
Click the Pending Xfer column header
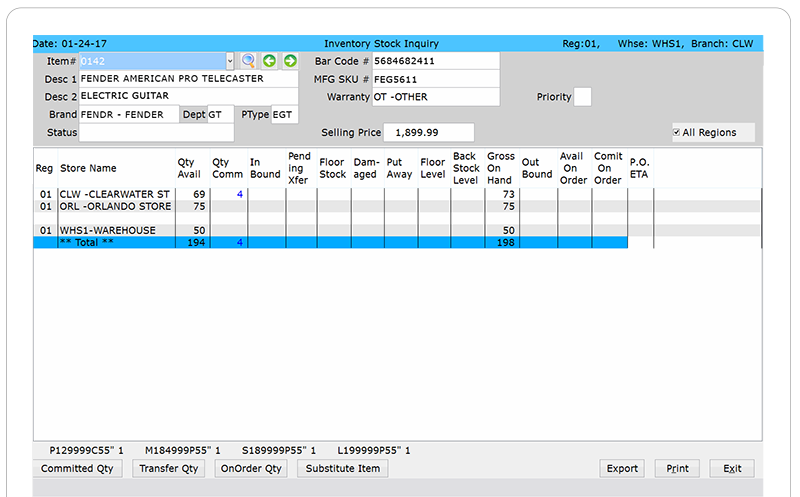(x=301, y=168)
